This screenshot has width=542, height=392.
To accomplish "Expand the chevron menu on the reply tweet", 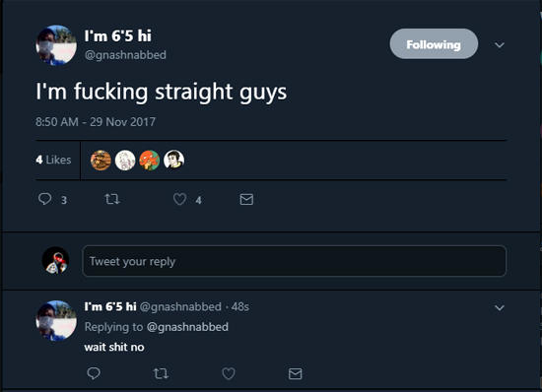I will click(x=500, y=307).
